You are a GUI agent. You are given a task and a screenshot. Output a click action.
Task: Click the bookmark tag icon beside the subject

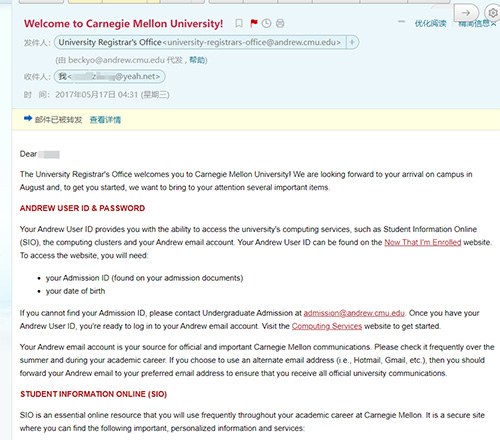coord(239,23)
